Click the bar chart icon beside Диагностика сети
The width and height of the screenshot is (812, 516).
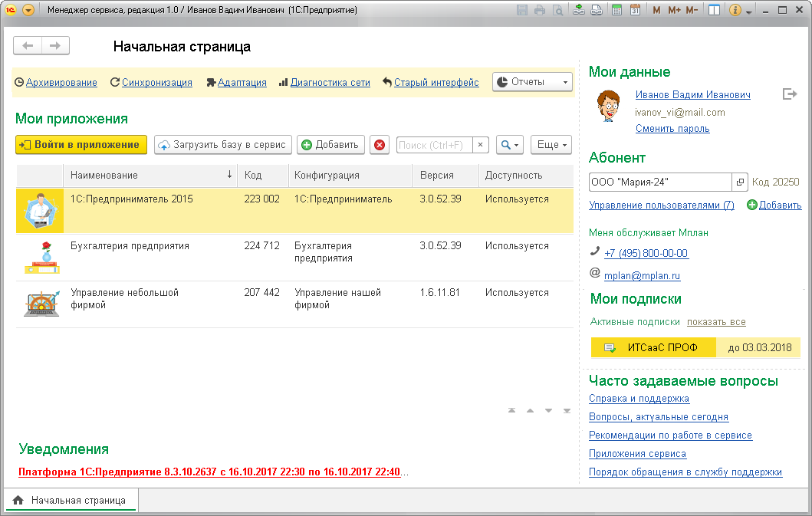[x=283, y=82]
